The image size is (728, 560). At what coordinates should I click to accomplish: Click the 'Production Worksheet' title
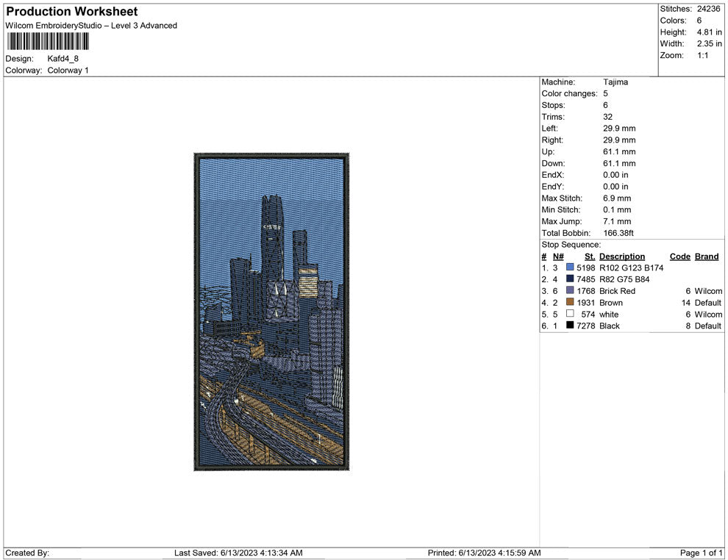click(x=72, y=12)
